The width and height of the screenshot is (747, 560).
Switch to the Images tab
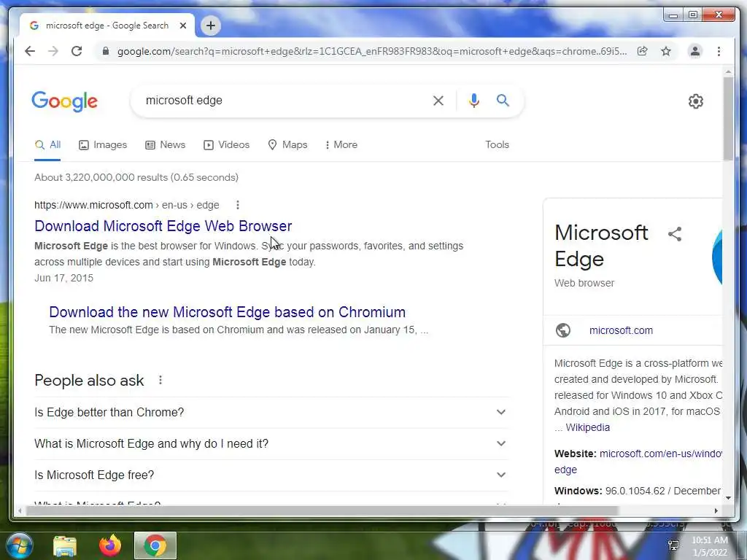103,145
